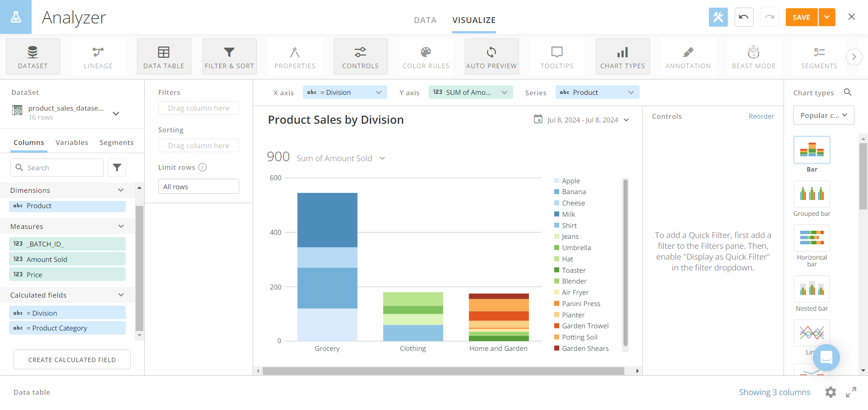Click the SAVE button
This screenshot has height=410, width=868.
pyautogui.click(x=801, y=17)
